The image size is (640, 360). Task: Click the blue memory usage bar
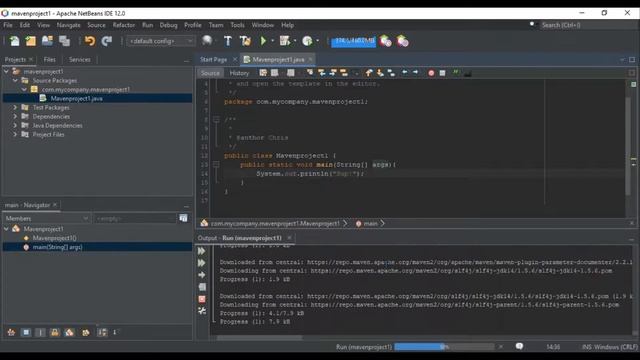pyautogui.click(x=353, y=41)
